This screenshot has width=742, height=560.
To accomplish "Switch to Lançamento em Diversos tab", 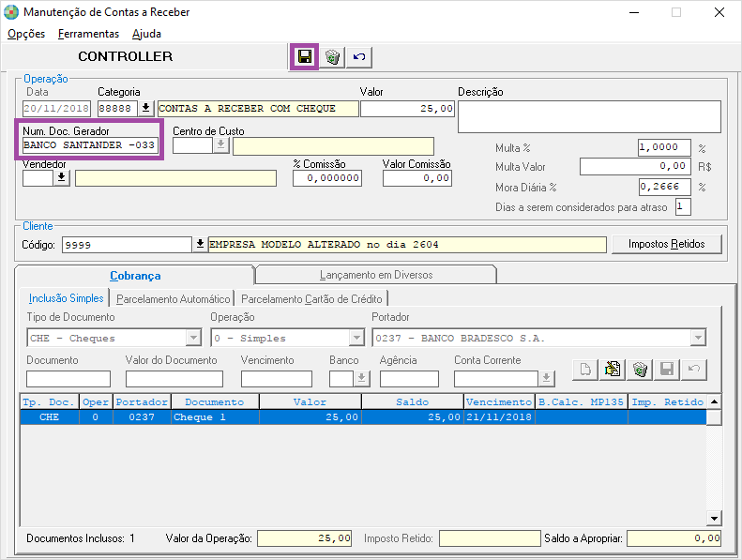I will [376, 275].
